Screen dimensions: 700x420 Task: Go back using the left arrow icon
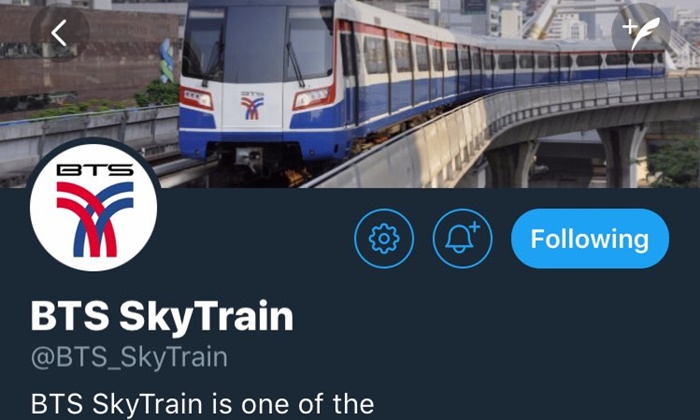coord(59,33)
